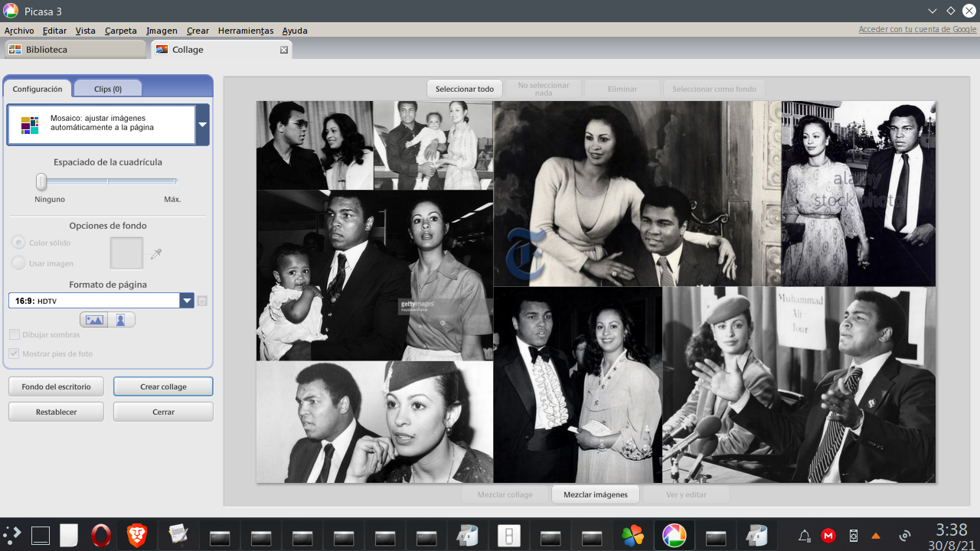Click the Eliminar button
Screen dimensions: 980x551
[622, 89]
